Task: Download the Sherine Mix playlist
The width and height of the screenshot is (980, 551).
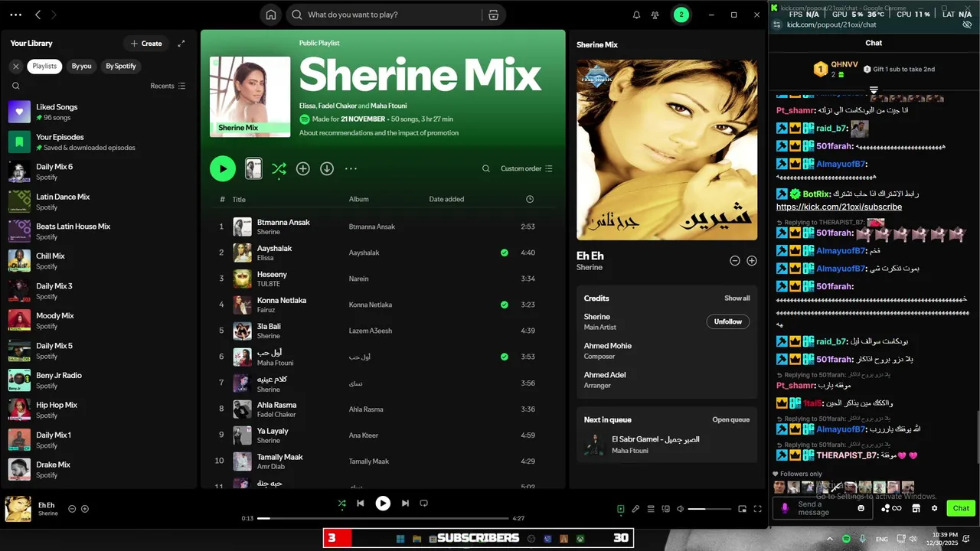Action: click(327, 168)
